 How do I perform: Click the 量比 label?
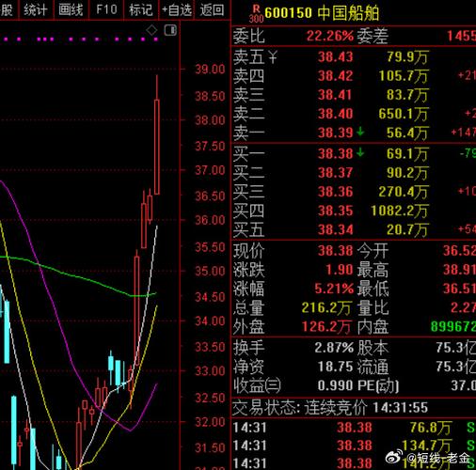click(x=373, y=308)
